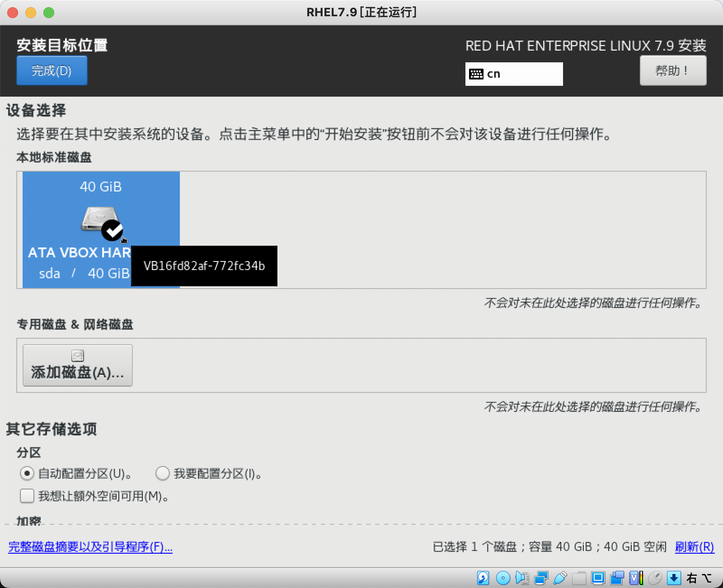Click the yellow macOS minimize window button

(31, 13)
